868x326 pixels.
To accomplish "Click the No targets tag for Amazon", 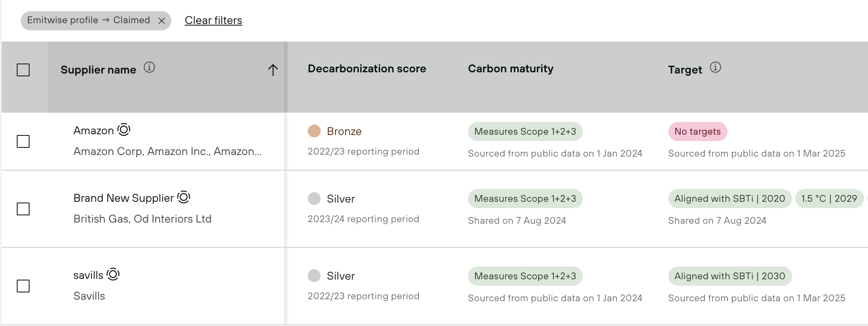I will pos(698,131).
